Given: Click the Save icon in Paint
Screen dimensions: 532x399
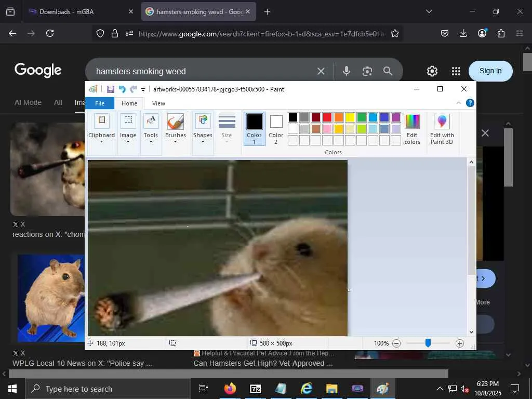Looking at the screenshot, I should tap(111, 89).
